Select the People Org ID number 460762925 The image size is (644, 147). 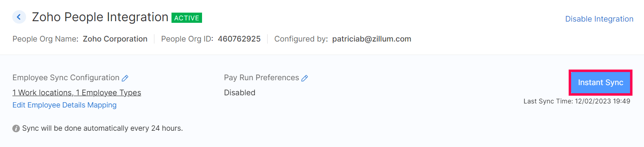(x=239, y=39)
